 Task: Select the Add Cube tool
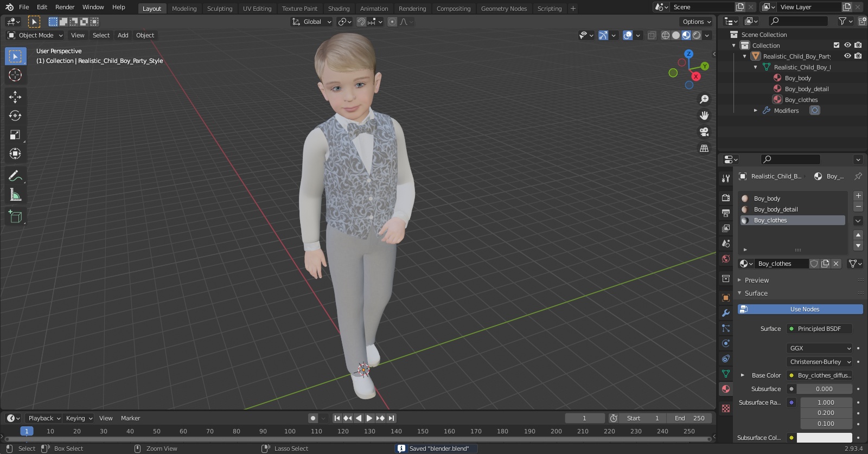pyautogui.click(x=15, y=216)
